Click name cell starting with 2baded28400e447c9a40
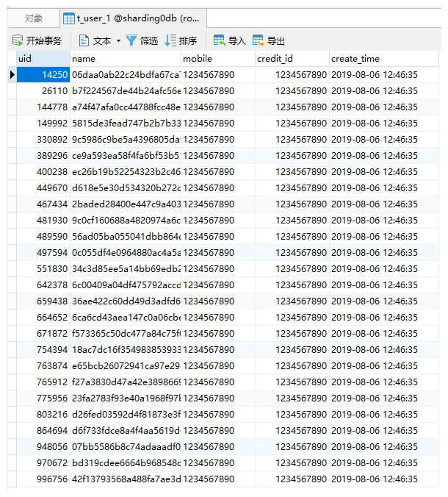Image resolution: width=448 pixels, height=497 pixels. pyautogui.click(x=126, y=204)
